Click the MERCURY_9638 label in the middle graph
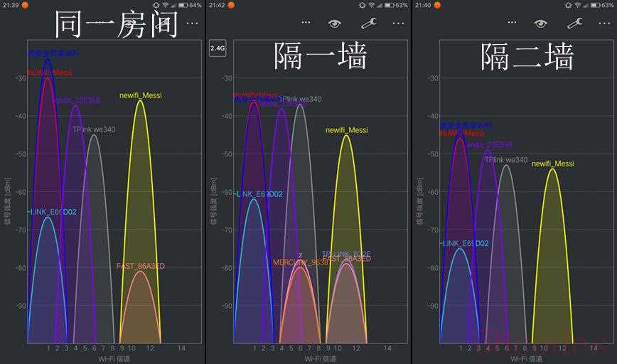 tap(300, 262)
